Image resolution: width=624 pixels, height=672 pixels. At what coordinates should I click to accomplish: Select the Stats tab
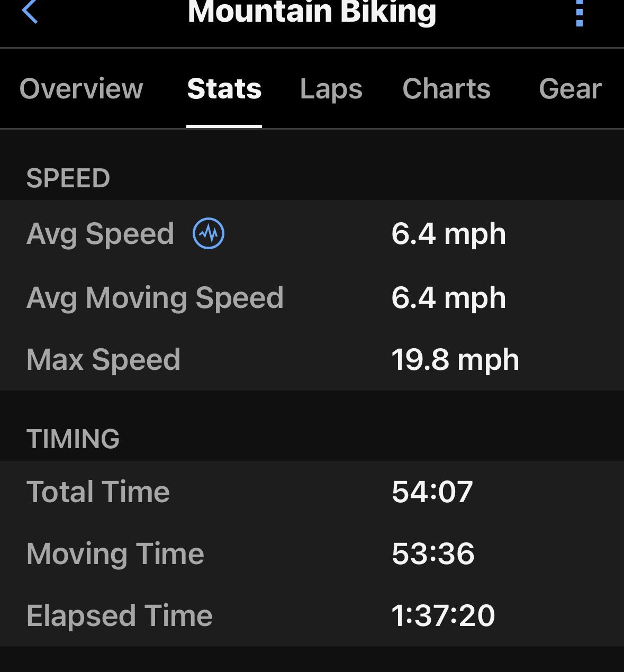click(x=224, y=88)
